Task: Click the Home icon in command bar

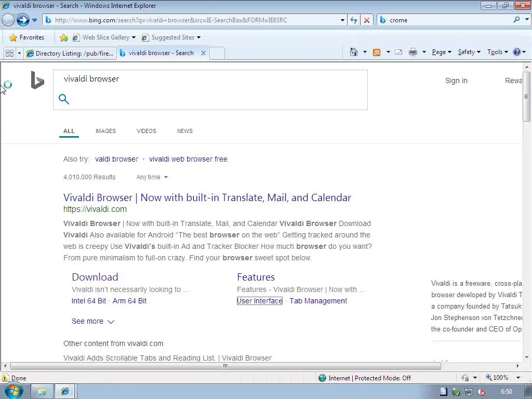Action: 353,52
